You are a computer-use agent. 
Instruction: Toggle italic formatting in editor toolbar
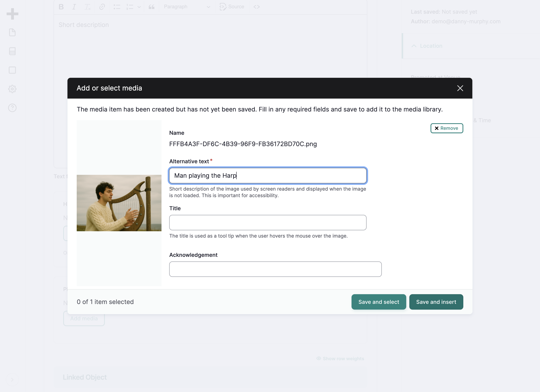click(74, 7)
